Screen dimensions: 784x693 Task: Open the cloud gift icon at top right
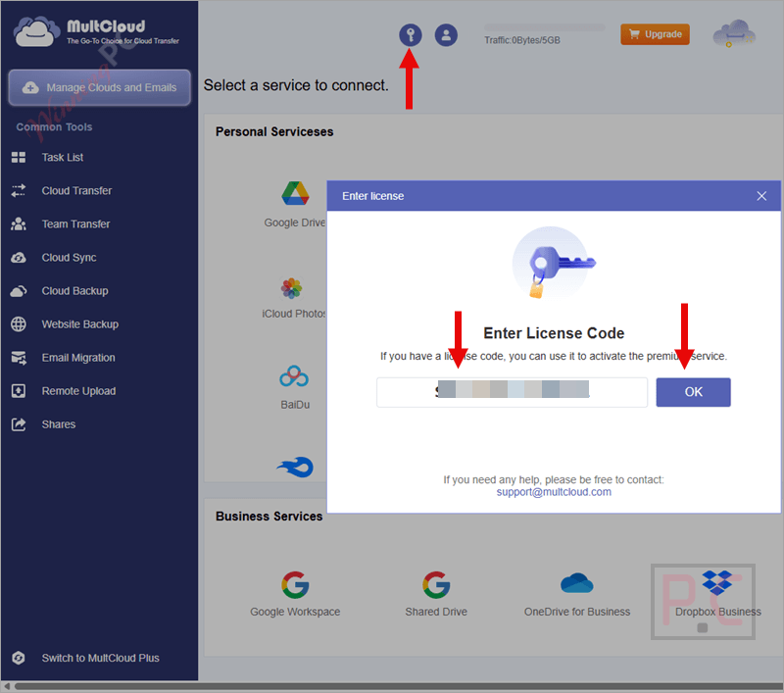click(x=733, y=34)
